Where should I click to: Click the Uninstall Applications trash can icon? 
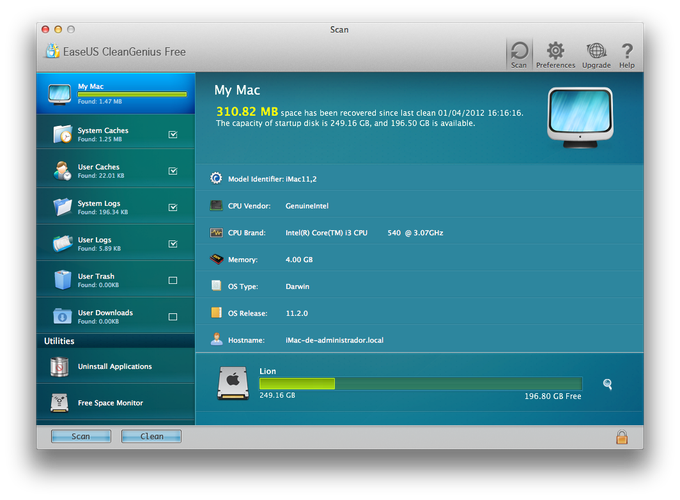pos(59,366)
